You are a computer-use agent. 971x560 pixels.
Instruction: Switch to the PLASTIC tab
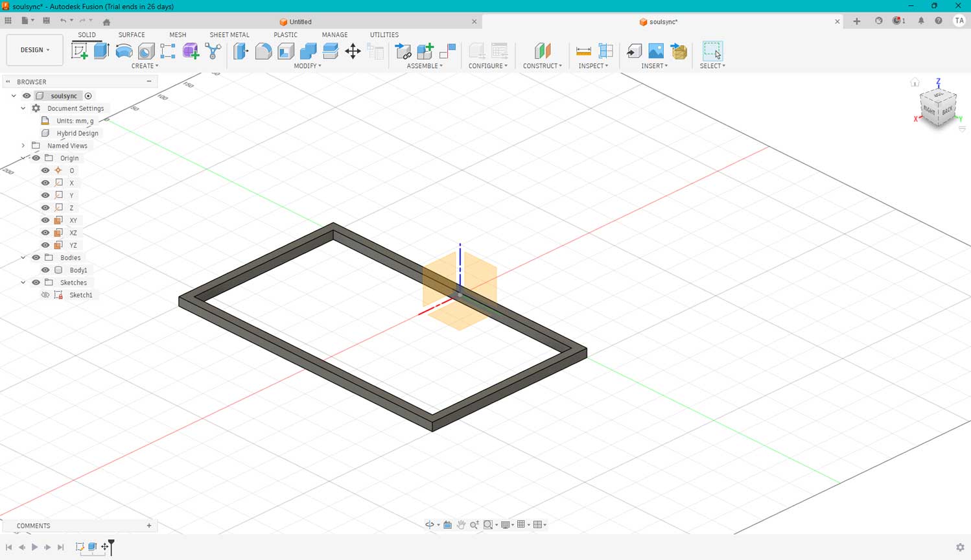(x=285, y=35)
